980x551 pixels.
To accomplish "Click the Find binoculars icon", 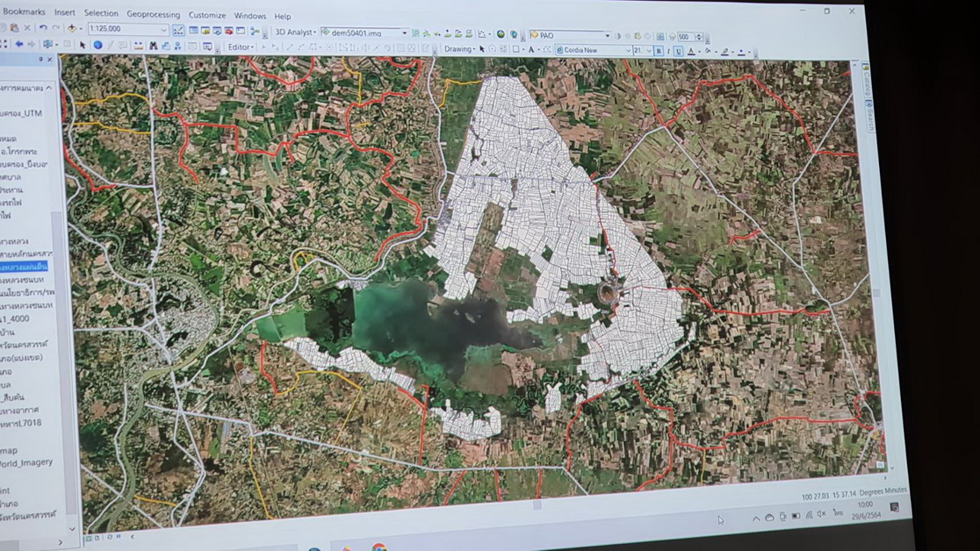I will click(x=153, y=46).
